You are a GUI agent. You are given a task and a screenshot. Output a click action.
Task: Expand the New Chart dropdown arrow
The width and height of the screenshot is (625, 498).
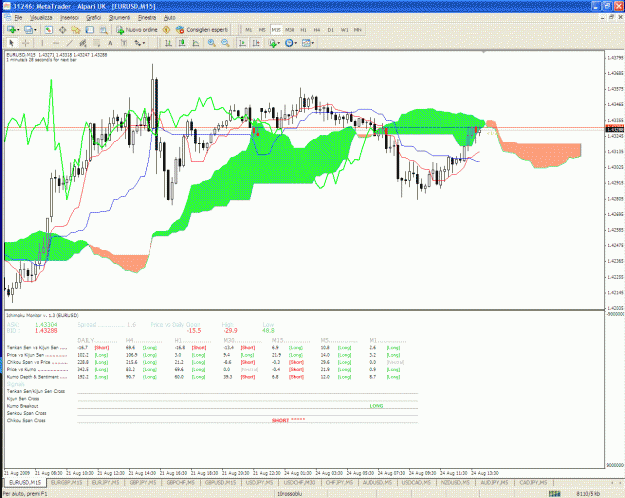pos(18,30)
